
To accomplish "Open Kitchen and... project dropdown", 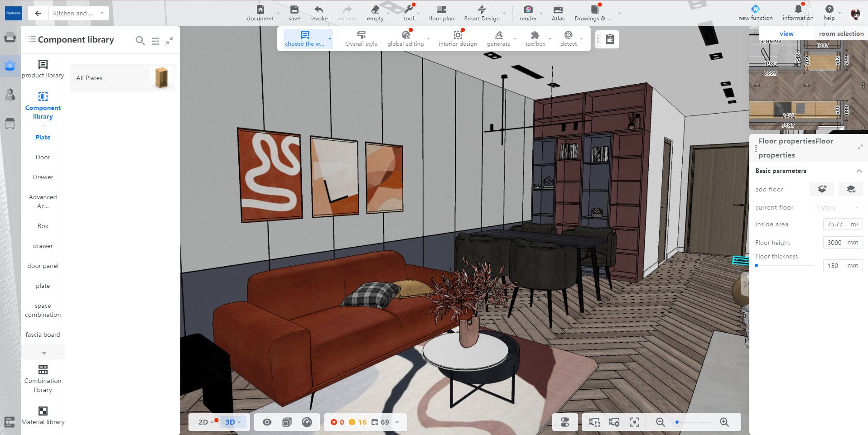I will point(79,13).
